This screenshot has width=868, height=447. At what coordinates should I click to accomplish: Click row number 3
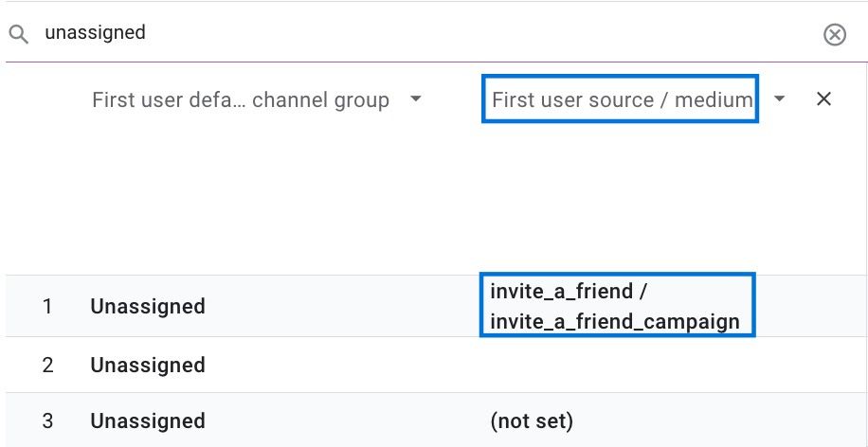coord(47,421)
